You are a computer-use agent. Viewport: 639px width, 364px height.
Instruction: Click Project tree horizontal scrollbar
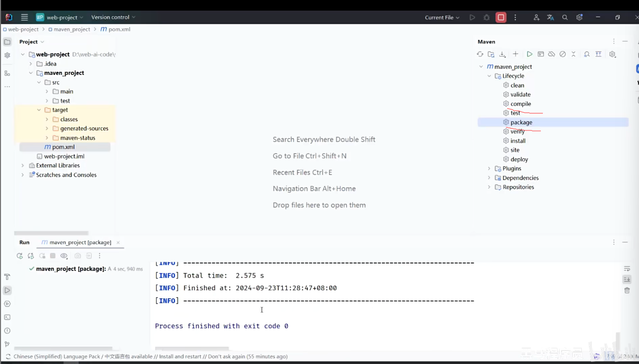coord(51,234)
